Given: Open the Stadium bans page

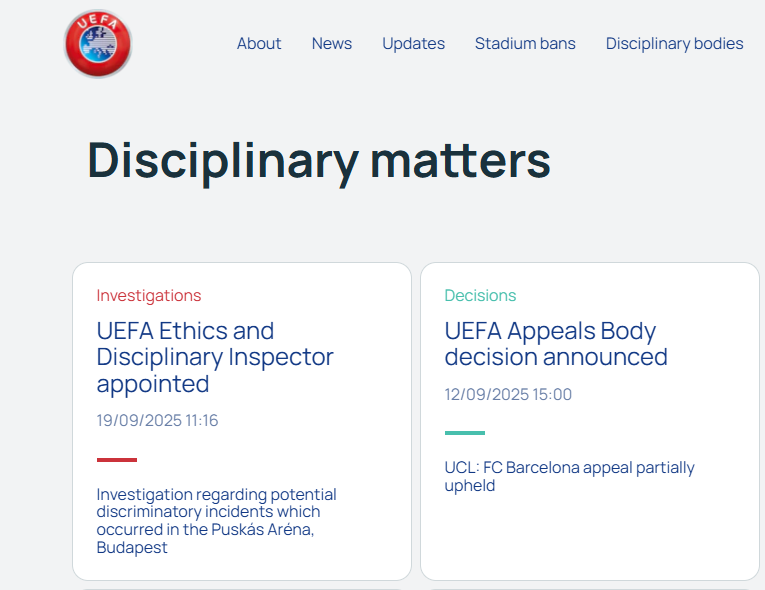Looking at the screenshot, I should [525, 44].
